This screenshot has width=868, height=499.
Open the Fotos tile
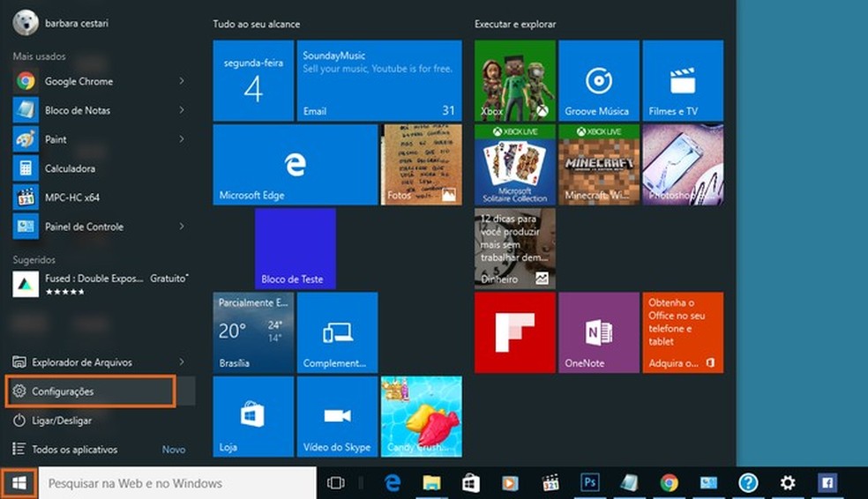(x=422, y=164)
